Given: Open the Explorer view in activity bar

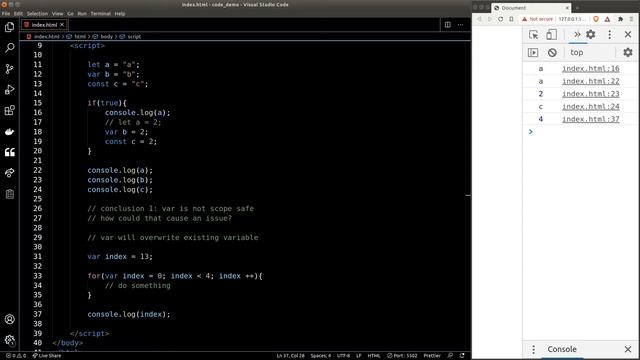Looking at the screenshot, I should [9, 27].
